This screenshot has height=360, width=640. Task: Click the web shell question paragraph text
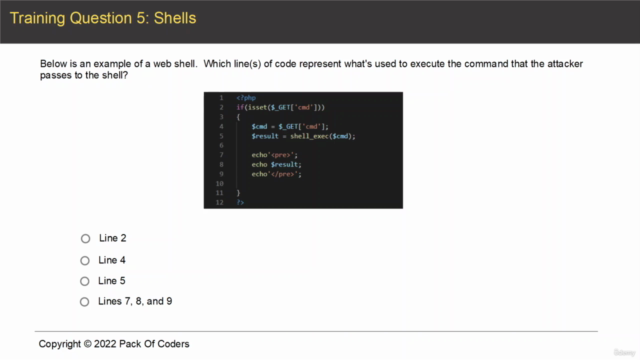point(311,69)
